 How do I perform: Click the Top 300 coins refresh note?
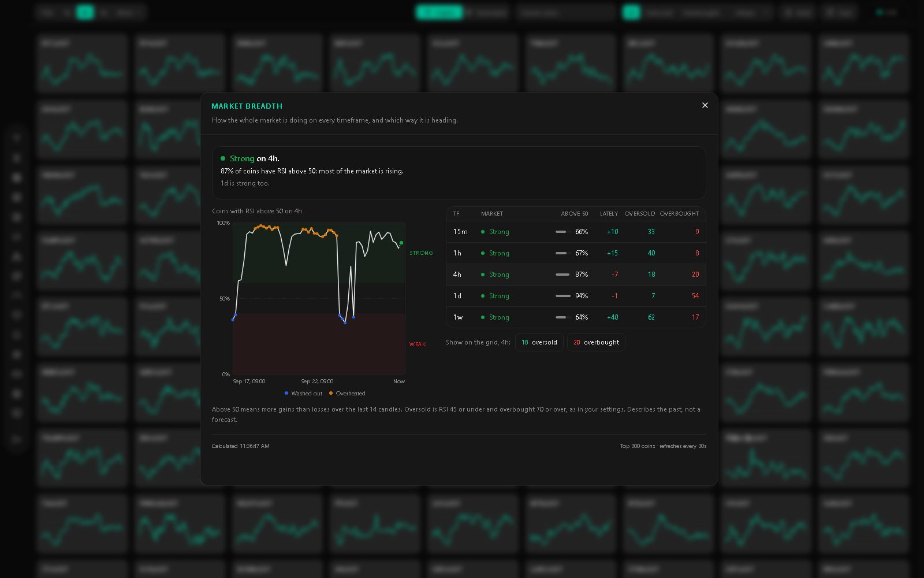[663, 446]
